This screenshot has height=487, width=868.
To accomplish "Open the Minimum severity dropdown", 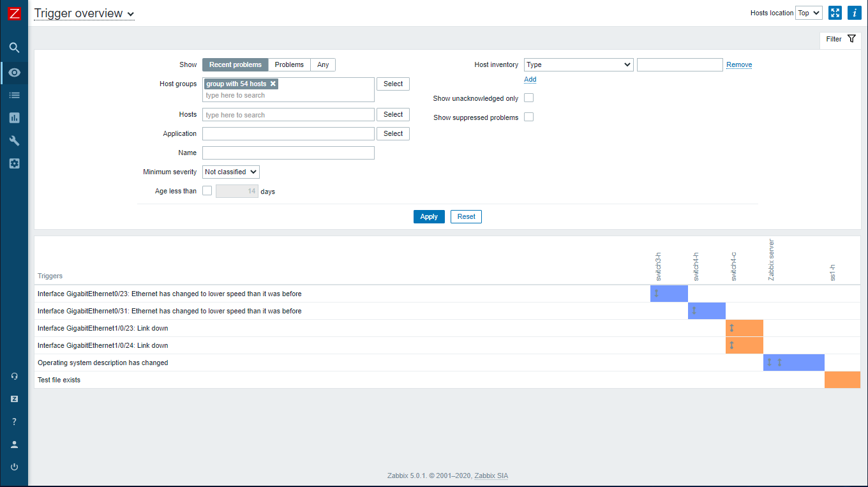I will [230, 172].
